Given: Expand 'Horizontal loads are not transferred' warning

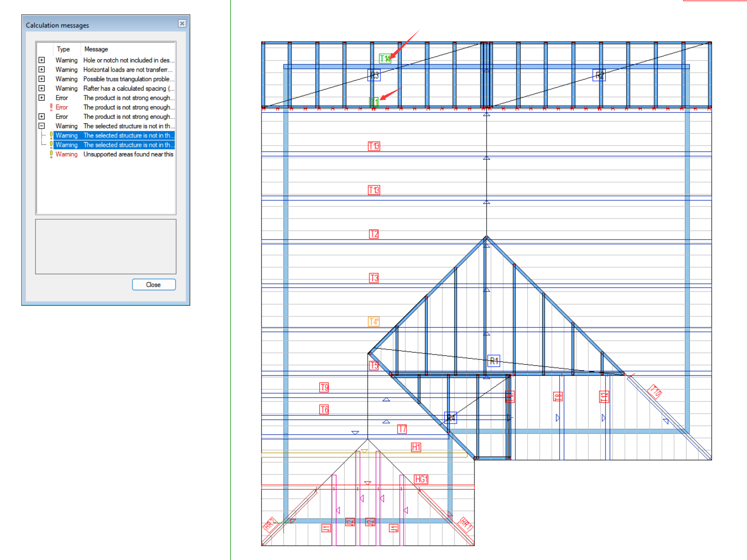Looking at the screenshot, I should click(42, 70).
